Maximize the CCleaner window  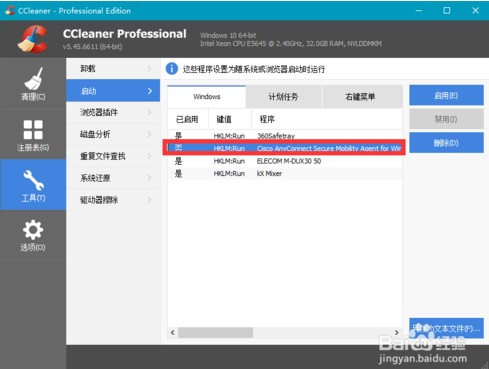click(x=447, y=10)
